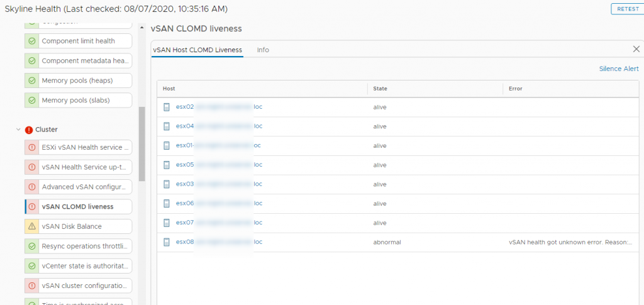The image size is (644, 305).
Task: Click the error icon for vSAN CLOMD liveness
Action: [31, 206]
